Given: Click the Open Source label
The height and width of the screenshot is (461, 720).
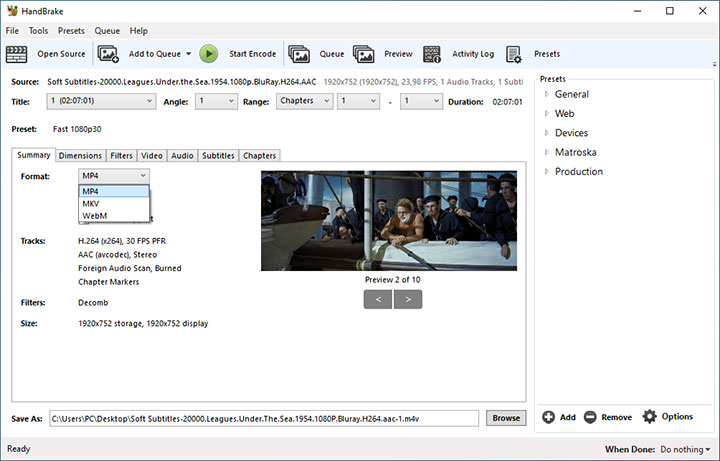Looking at the screenshot, I should (61, 54).
